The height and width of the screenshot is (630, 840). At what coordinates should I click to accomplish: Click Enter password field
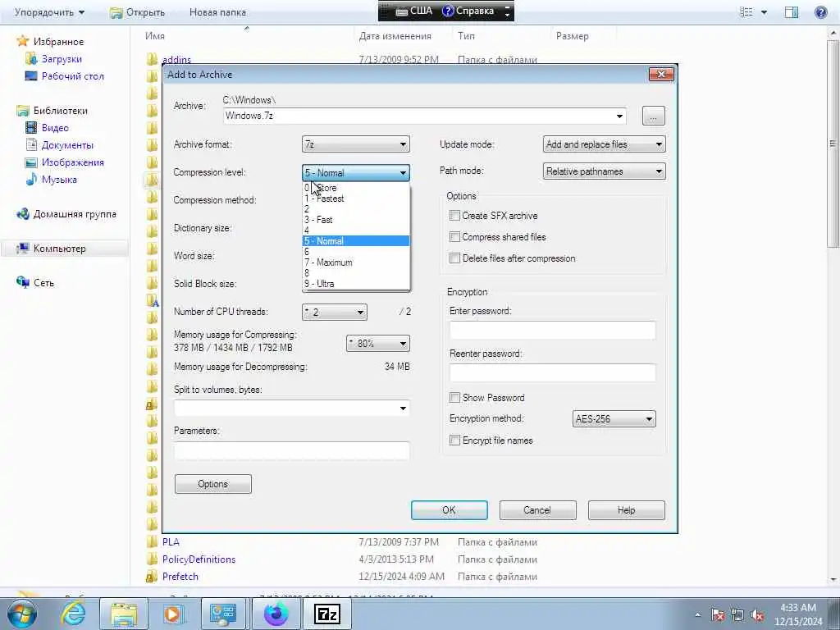tap(552, 330)
